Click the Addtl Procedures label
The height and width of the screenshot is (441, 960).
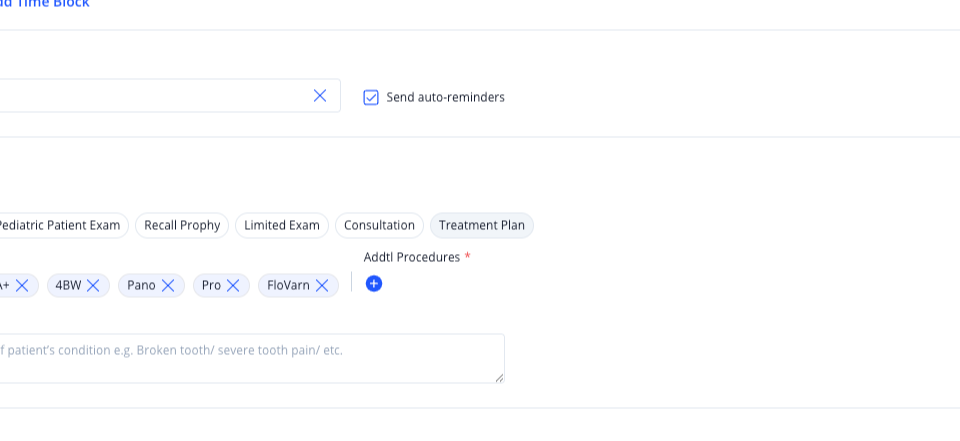[x=411, y=257]
